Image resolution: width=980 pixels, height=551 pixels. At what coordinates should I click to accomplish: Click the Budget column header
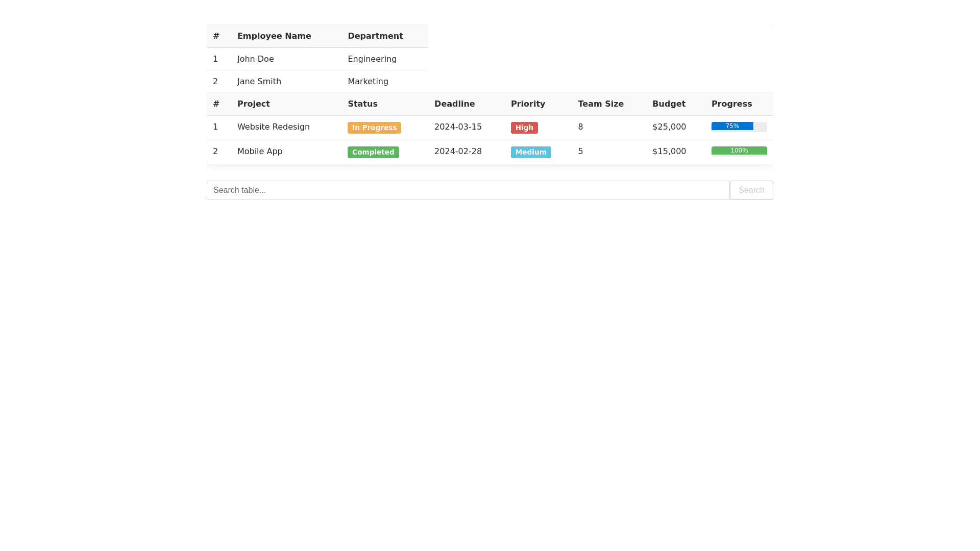click(669, 104)
